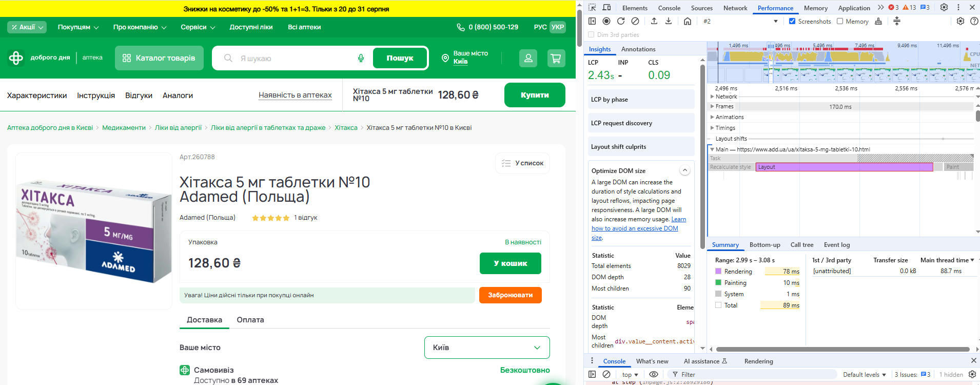
Task: Open the drawer three-dot menu beside Console
Action: [592, 361]
